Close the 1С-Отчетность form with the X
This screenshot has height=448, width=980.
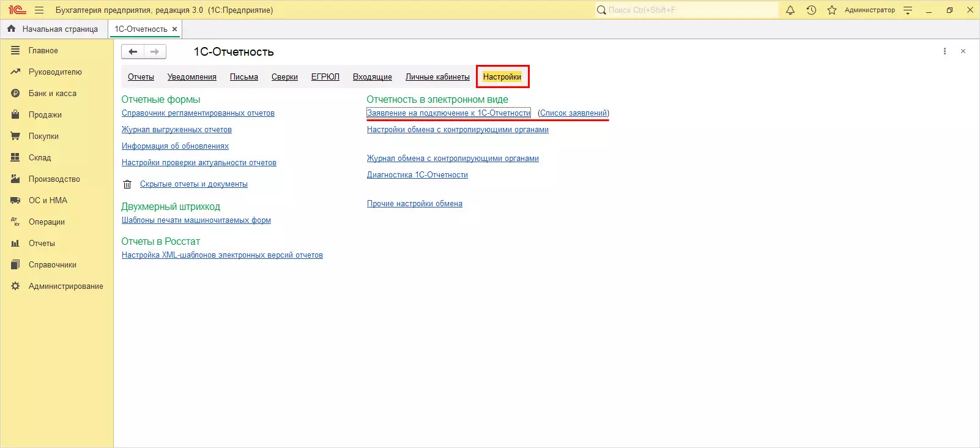pyautogui.click(x=963, y=51)
